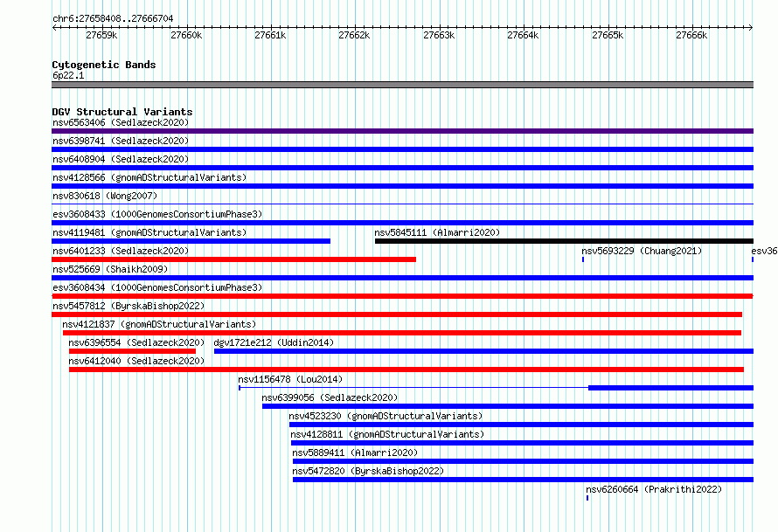Select the thin nsv830618 variant line

pyautogui.click(x=402, y=204)
